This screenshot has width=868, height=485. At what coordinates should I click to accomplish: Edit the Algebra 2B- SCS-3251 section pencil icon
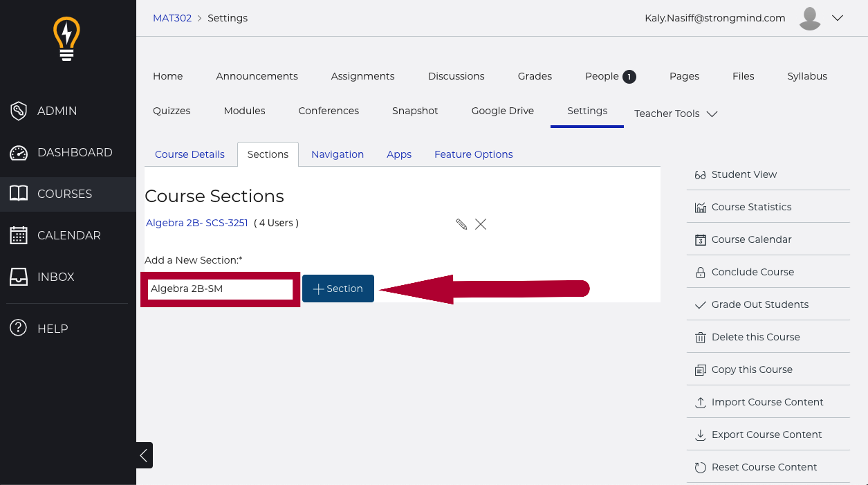click(461, 224)
